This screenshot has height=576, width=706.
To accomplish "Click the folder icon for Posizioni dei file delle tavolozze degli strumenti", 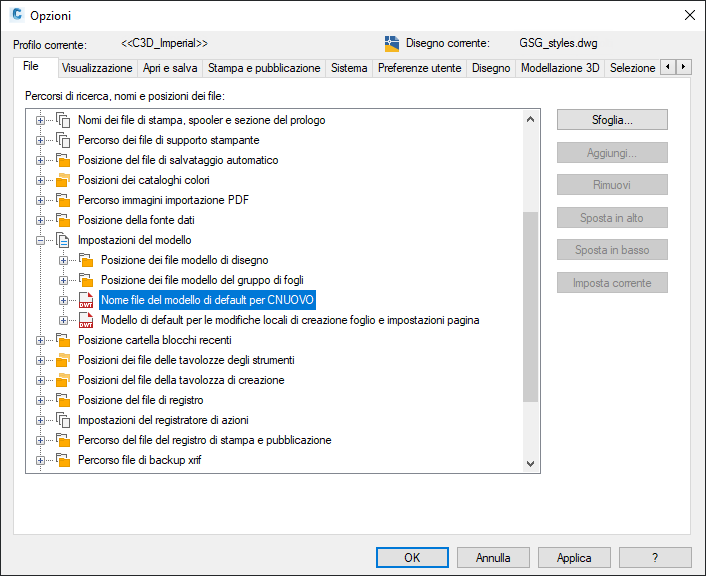I will [x=63, y=360].
